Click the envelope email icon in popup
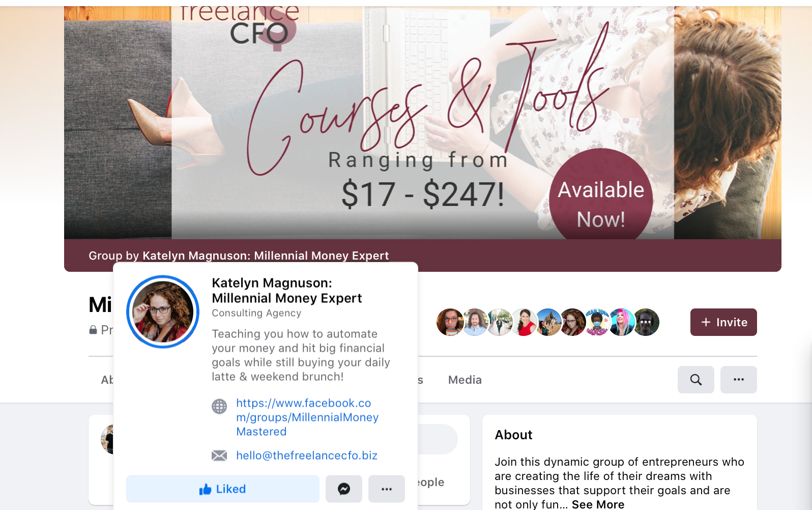The width and height of the screenshot is (812, 510). pyautogui.click(x=219, y=456)
